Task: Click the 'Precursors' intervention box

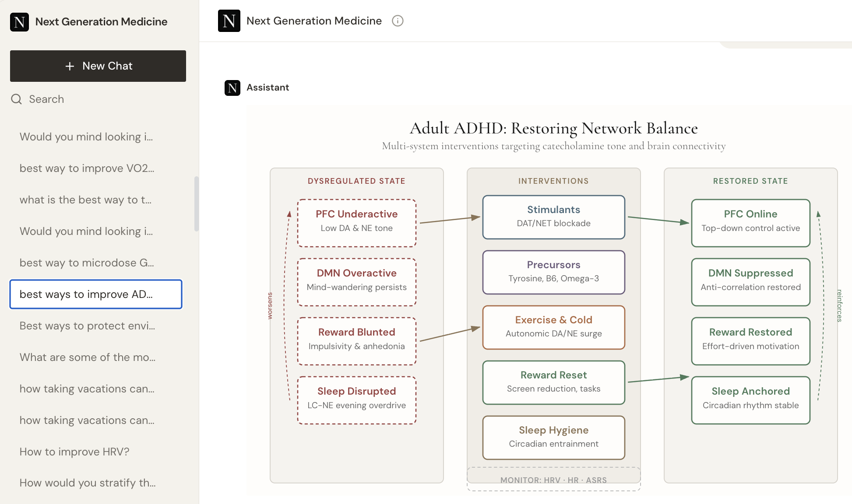Action: coord(554,272)
